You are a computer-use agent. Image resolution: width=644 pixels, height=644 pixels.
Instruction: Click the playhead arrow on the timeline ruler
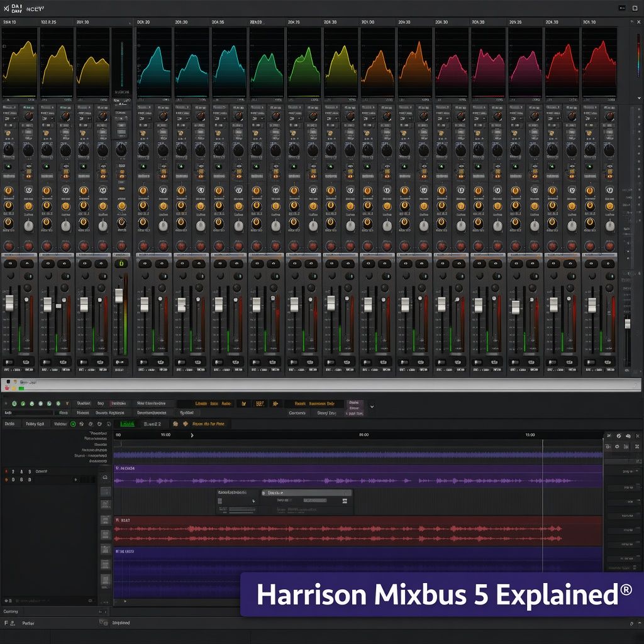[x=192, y=435]
